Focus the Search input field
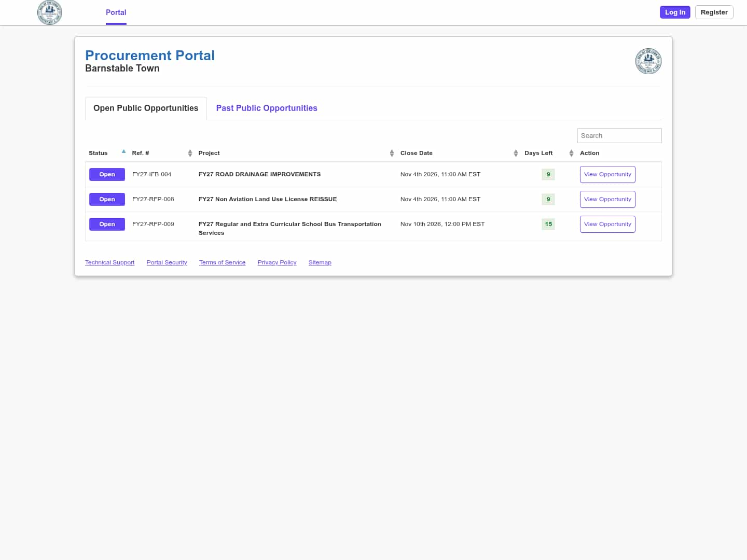Viewport: 747px width, 560px height. coord(619,136)
